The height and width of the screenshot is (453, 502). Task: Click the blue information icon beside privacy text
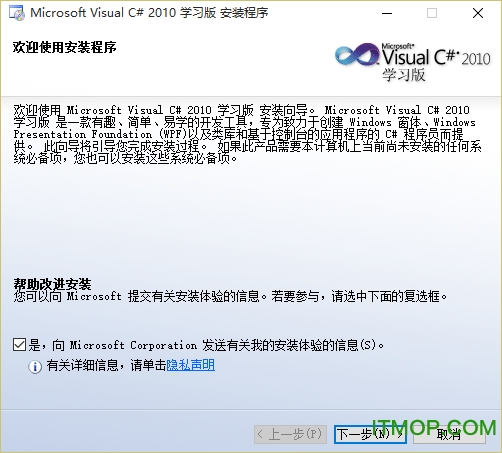tap(35, 367)
